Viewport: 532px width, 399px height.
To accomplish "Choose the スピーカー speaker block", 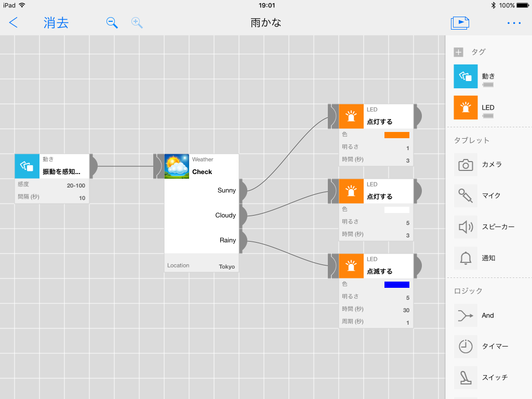I will coord(465,227).
